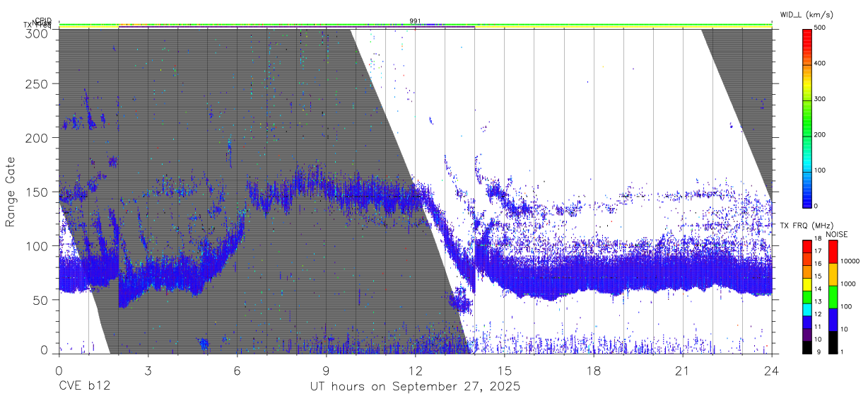868x401 pixels.
Task: Click the yellow swatch on the TX FRQ legend
Action: tap(807, 284)
